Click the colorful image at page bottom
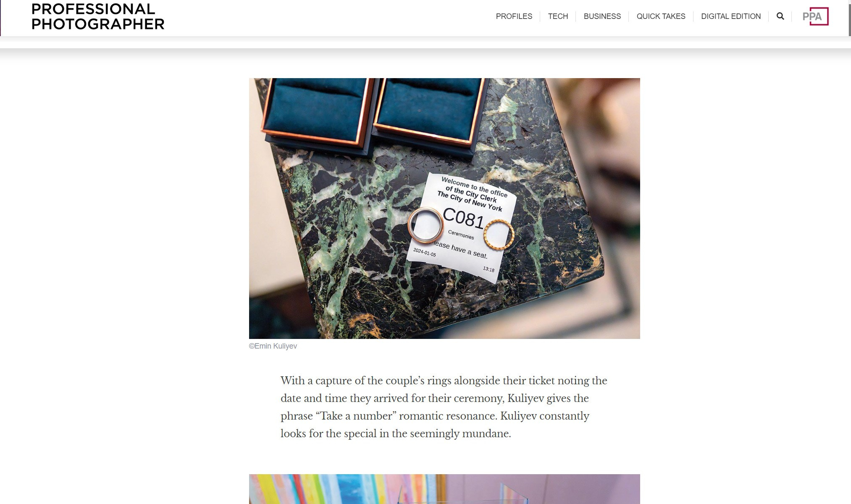This screenshot has height=504, width=851. [x=444, y=489]
